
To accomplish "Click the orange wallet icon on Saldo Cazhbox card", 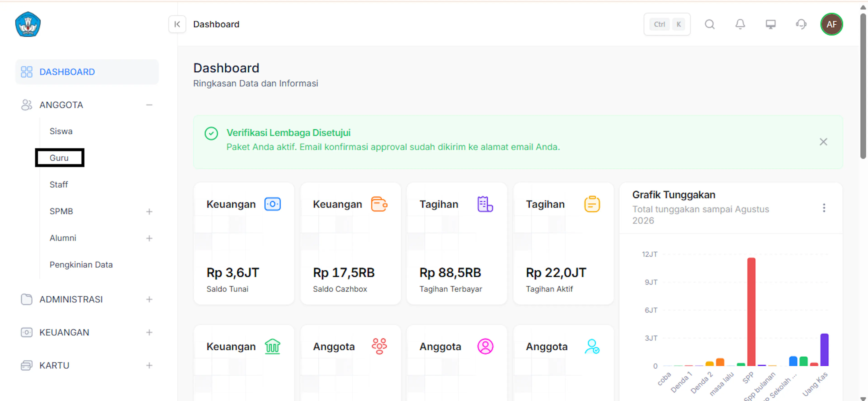I will click(379, 204).
